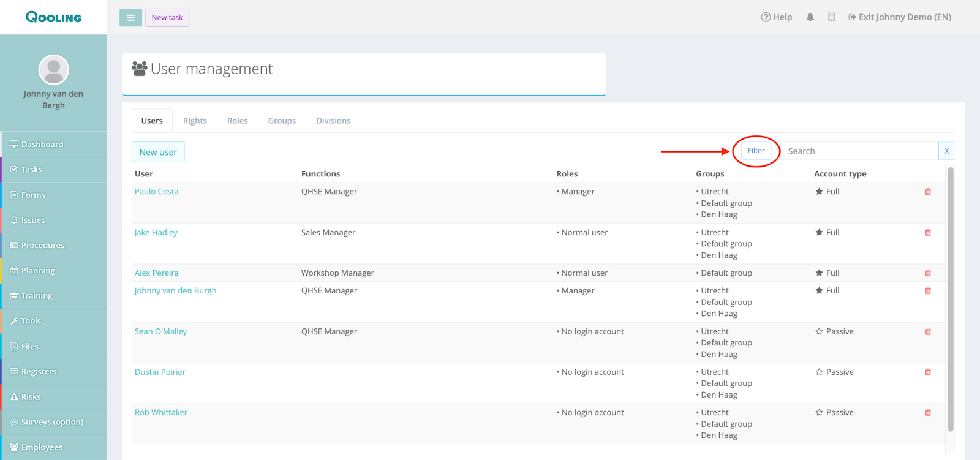Screen dimensions: 980x460
Task: Open the Divisions tab
Action: click(x=333, y=121)
